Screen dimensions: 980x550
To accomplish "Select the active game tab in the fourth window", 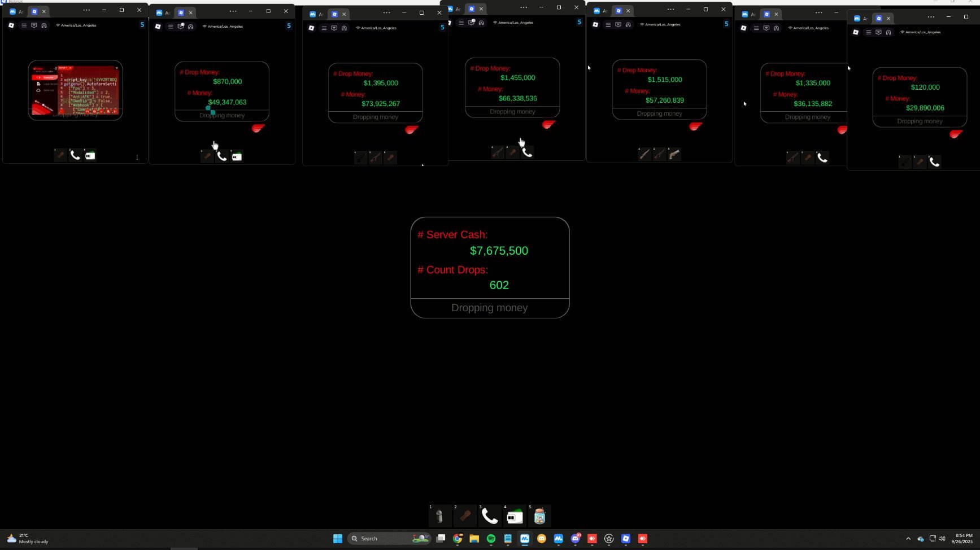I will pos(472,8).
